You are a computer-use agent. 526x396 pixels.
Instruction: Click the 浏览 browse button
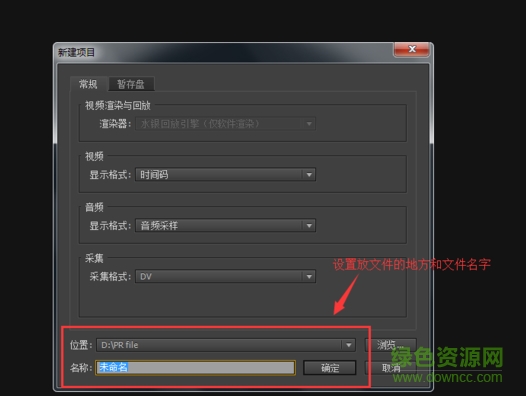(391, 345)
